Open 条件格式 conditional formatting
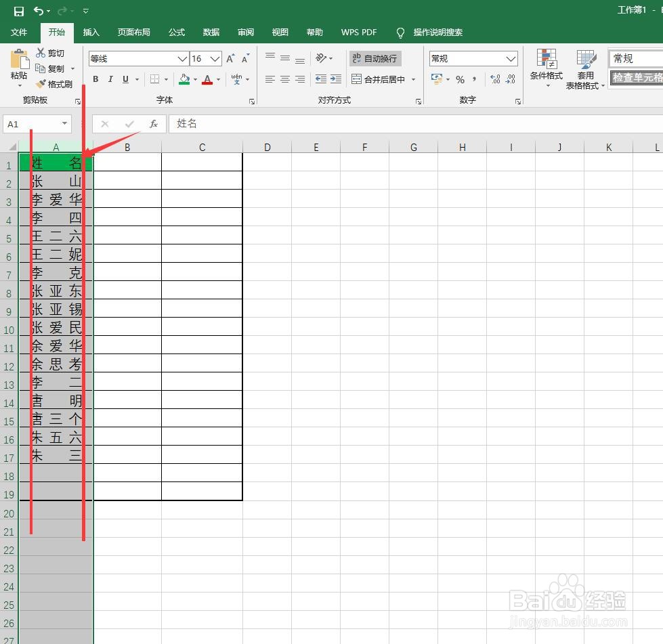 (x=547, y=68)
